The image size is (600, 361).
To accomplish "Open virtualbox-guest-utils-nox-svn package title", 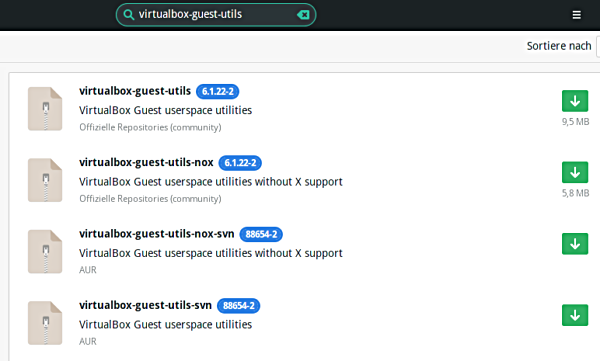I will [157, 234].
